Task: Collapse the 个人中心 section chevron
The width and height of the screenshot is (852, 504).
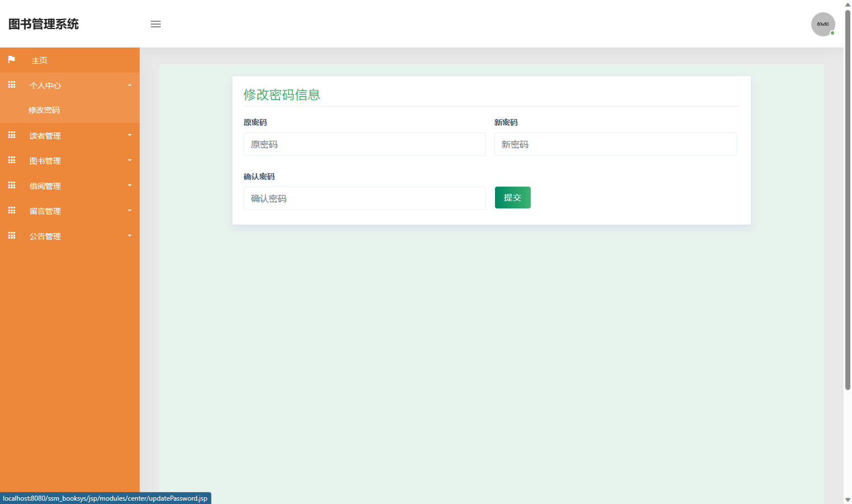Action: 130,85
